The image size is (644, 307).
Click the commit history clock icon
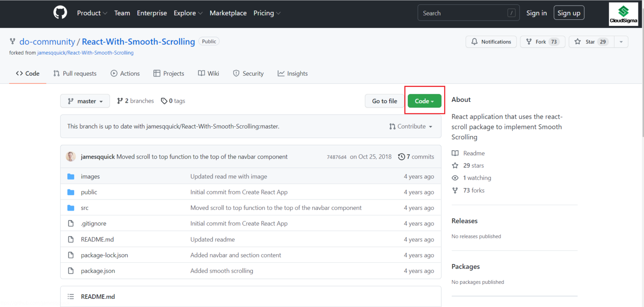tap(401, 157)
